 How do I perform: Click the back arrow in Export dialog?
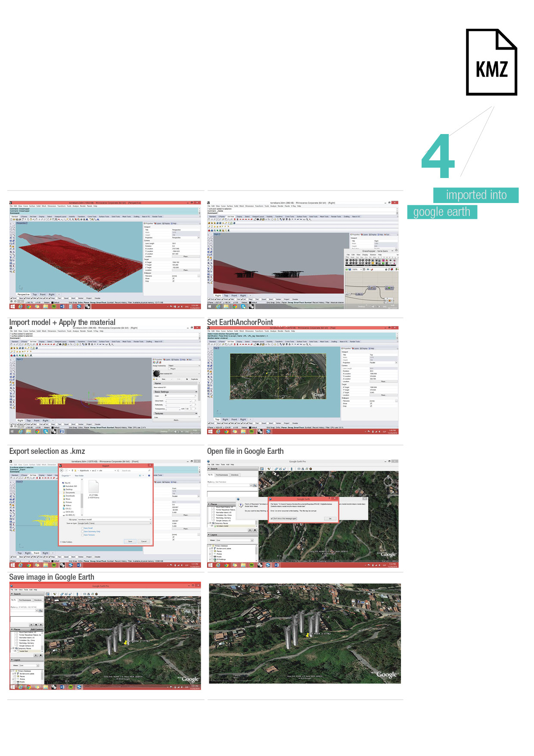pos(62,470)
